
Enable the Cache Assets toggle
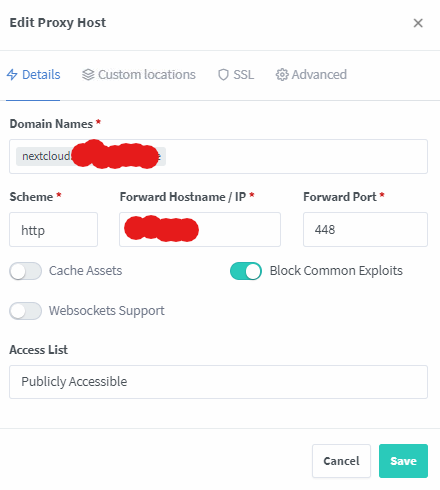pyautogui.click(x=26, y=271)
